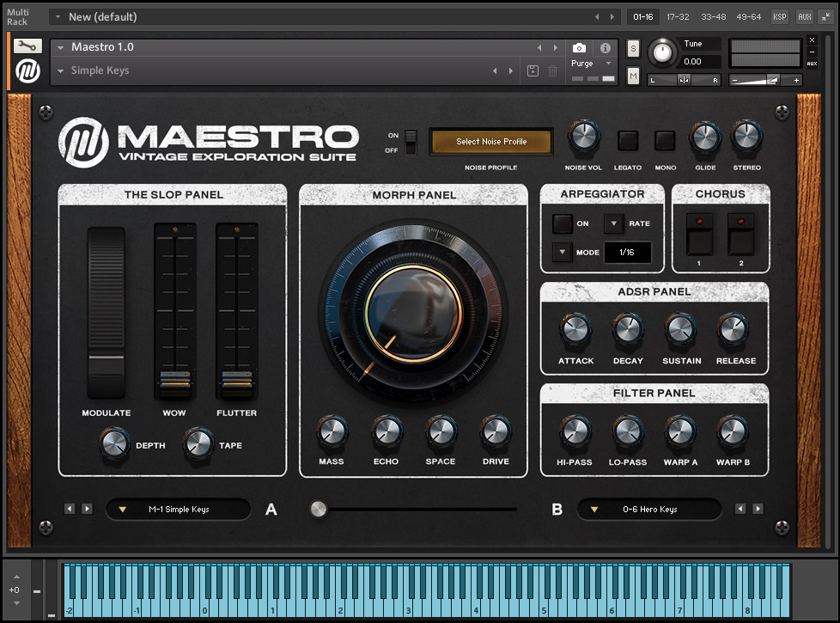The height and width of the screenshot is (623, 840).
Task: Click the camera snapshot icon
Action: (x=580, y=48)
